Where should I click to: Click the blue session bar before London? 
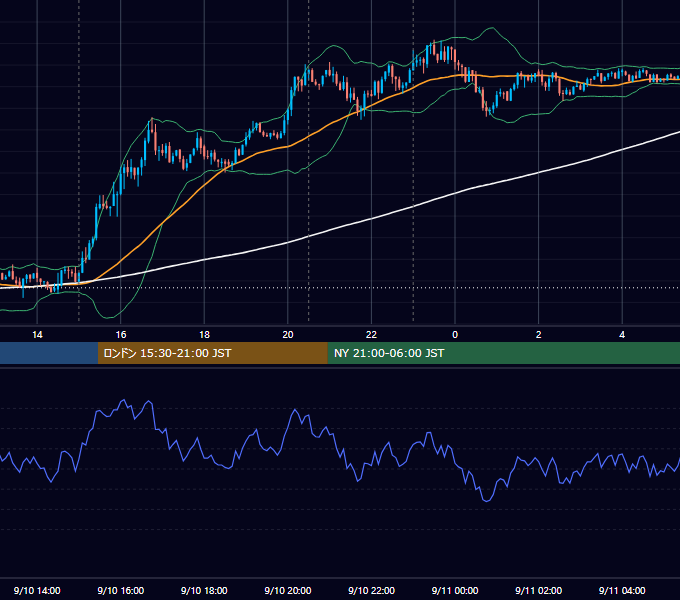[49, 353]
